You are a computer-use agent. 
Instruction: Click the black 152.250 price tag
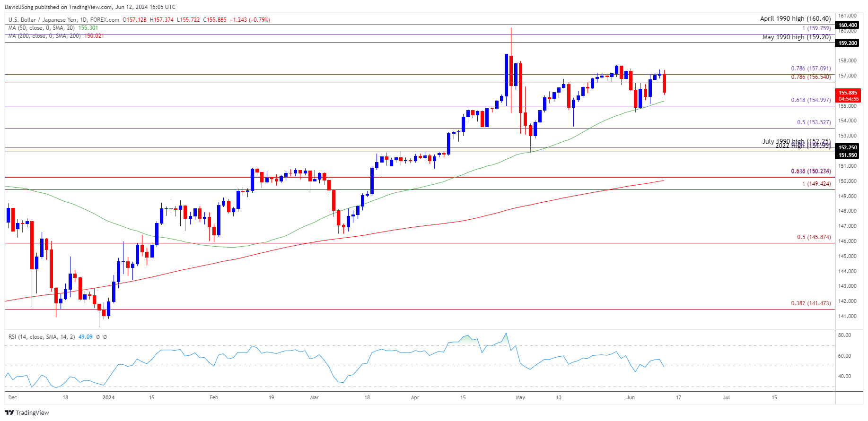pyautogui.click(x=848, y=147)
